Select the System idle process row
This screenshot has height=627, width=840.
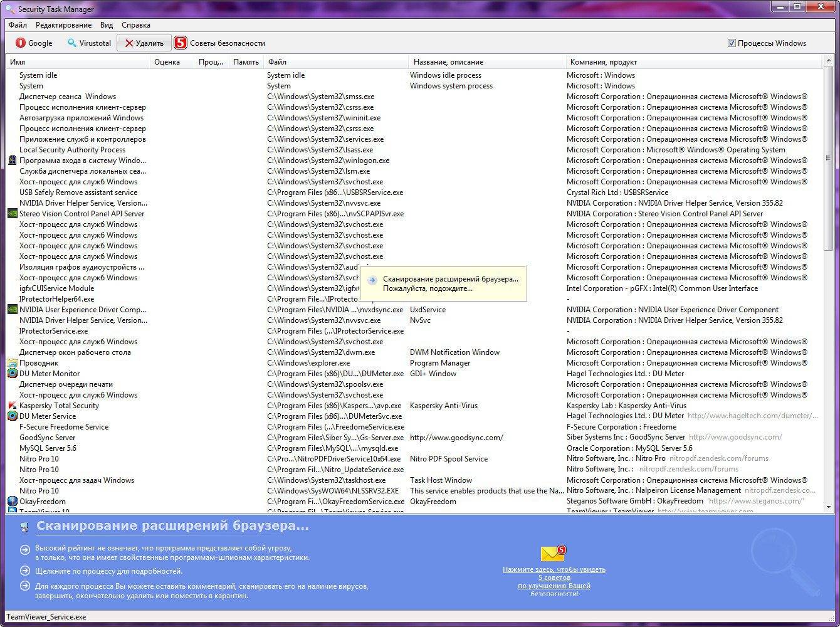pyautogui.click(x=414, y=75)
